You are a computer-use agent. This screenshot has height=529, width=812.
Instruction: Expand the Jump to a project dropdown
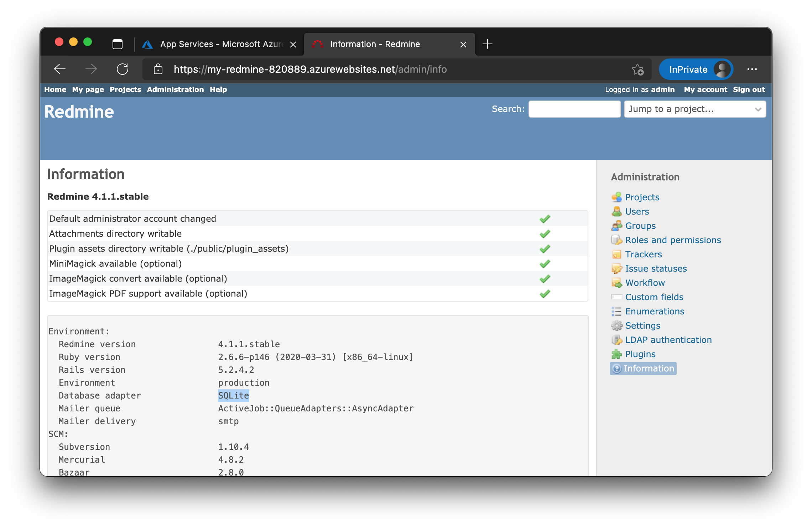point(694,109)
